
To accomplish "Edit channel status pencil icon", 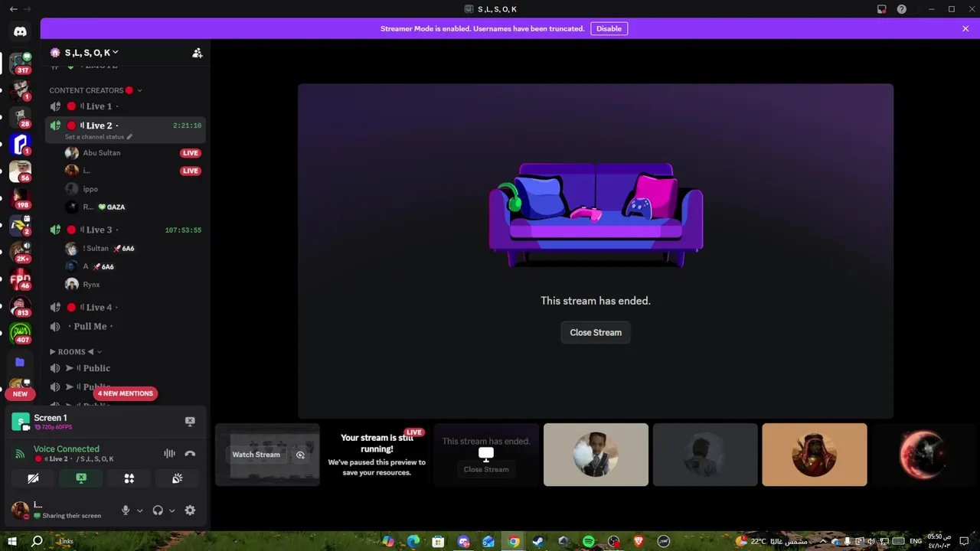I will pos(129,137).
